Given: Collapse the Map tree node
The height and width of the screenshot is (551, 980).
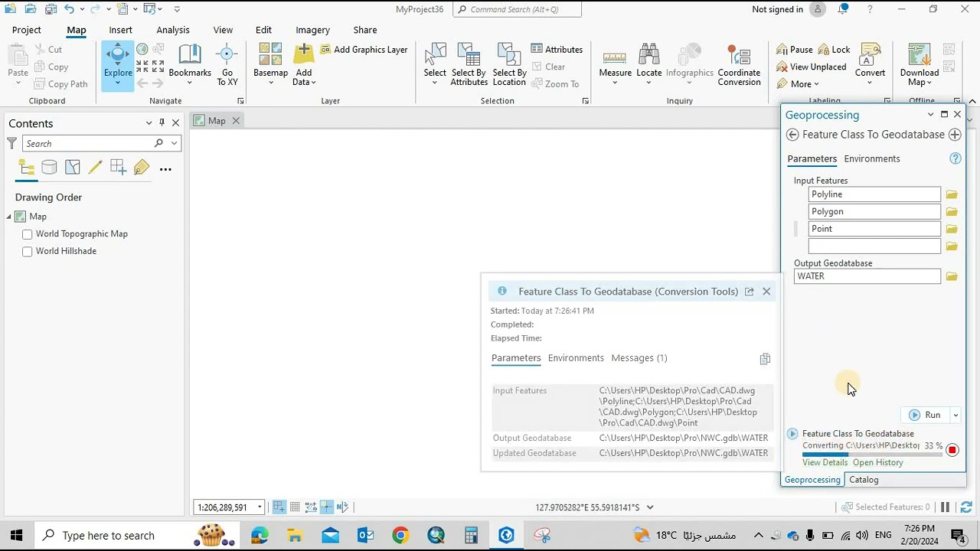Looking at the screenshot, I should 9,217.
